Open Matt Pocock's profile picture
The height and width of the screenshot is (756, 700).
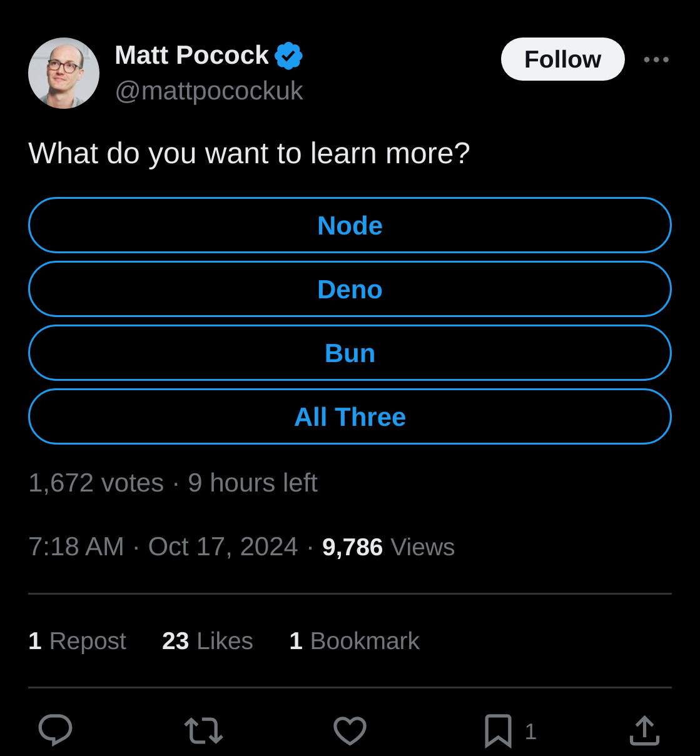tap(64, 73)
